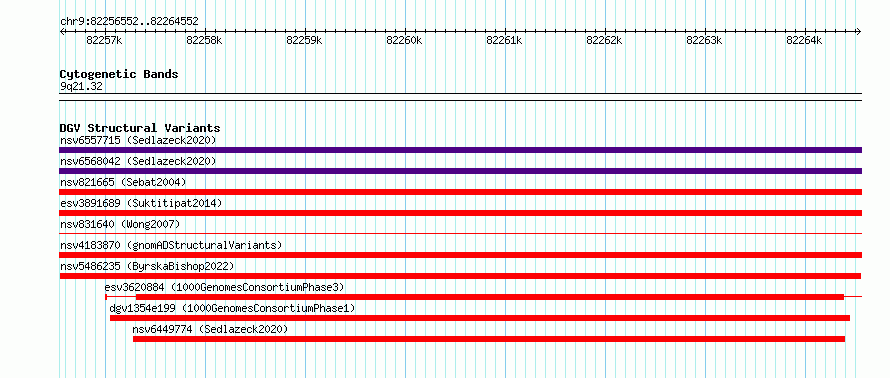Select the nsv4183870 red variant bar
890x378 pixels.
pos(460,255)
